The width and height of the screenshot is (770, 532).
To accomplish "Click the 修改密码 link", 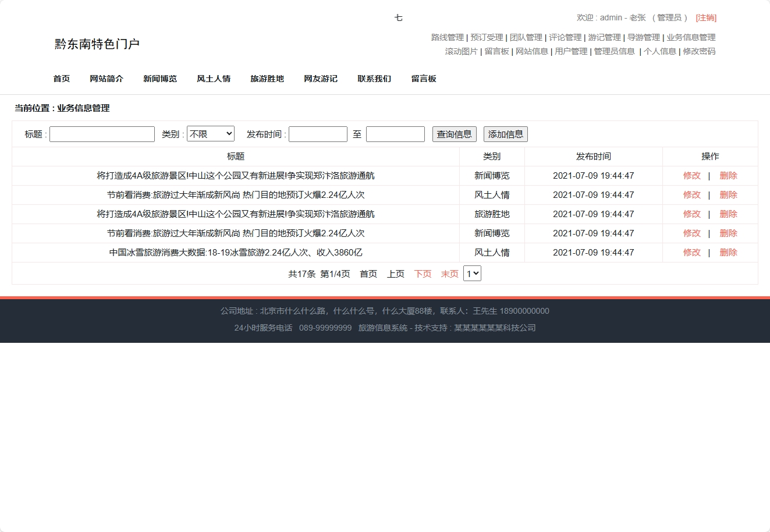I will (699, 51).
